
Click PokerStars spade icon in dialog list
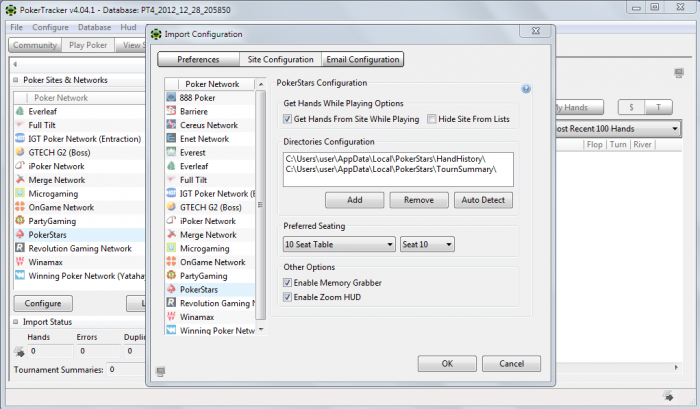(171, 289)
